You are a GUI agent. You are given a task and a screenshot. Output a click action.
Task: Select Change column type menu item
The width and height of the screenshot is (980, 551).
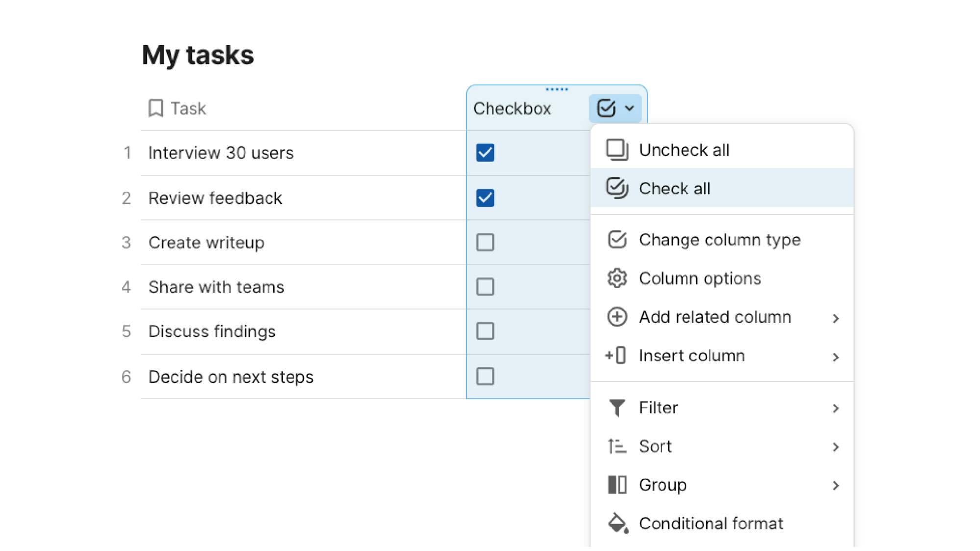[719, 240]
